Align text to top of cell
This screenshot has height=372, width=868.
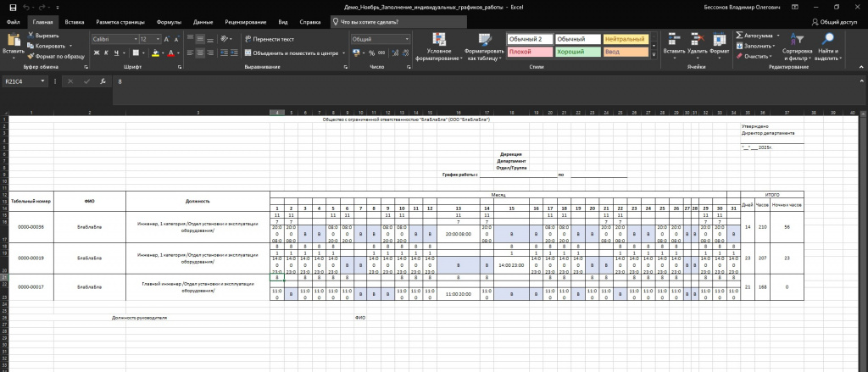point(190,39)
